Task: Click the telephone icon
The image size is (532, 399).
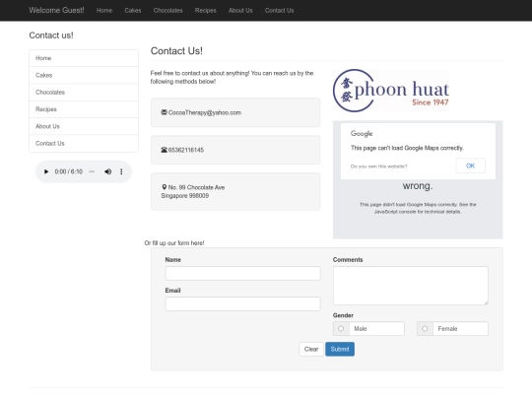Action: (165, 150)
